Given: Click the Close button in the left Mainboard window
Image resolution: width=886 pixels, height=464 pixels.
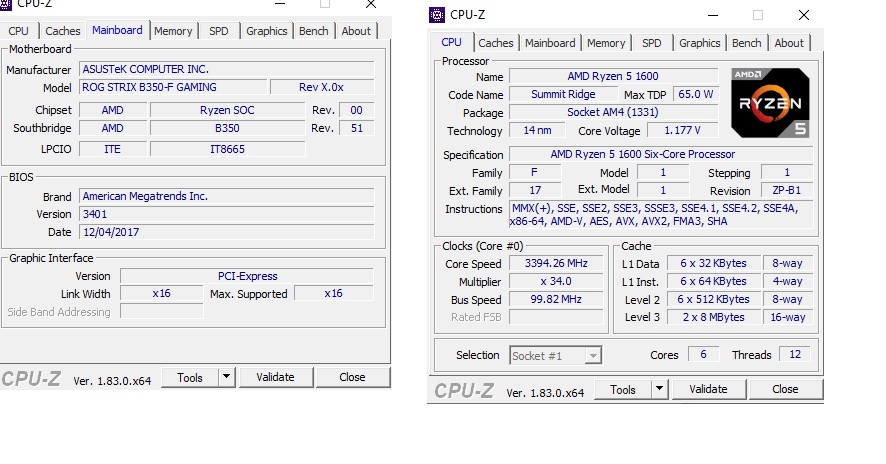Looking at the screenshot, I should [x=352, y=377].
